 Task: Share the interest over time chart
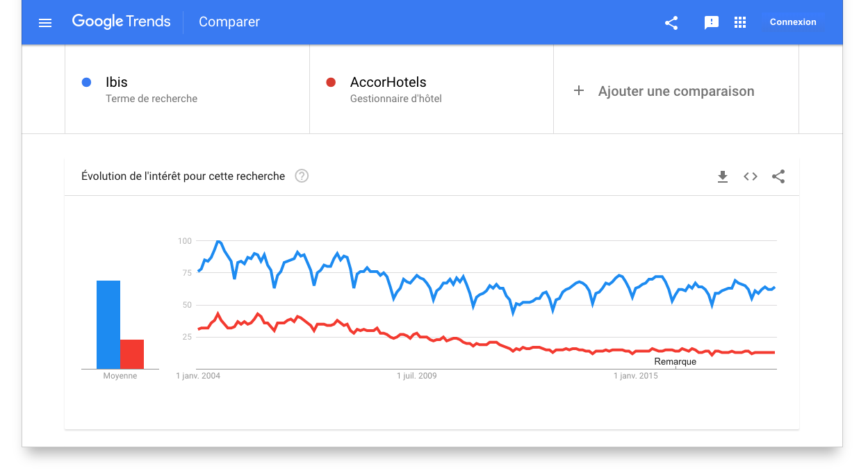778,176
